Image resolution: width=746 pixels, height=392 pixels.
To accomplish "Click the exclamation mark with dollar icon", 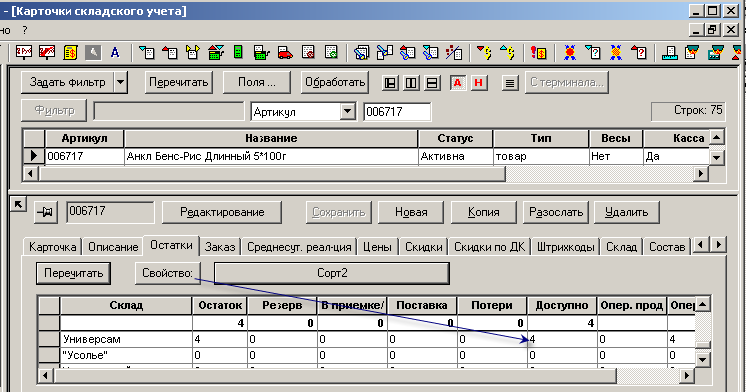I will 539,52.
